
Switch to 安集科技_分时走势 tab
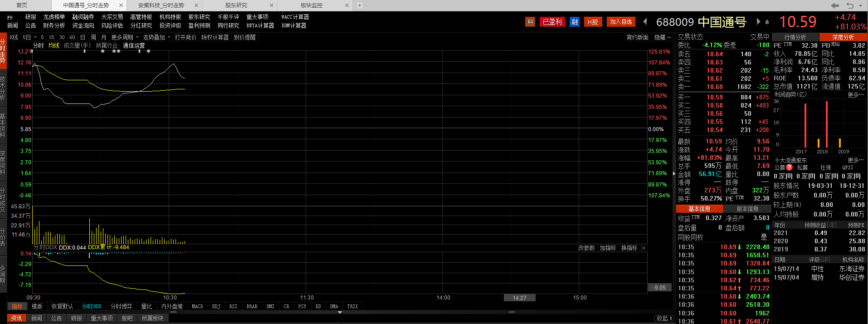pyautogui.click(x=161, y=5)
